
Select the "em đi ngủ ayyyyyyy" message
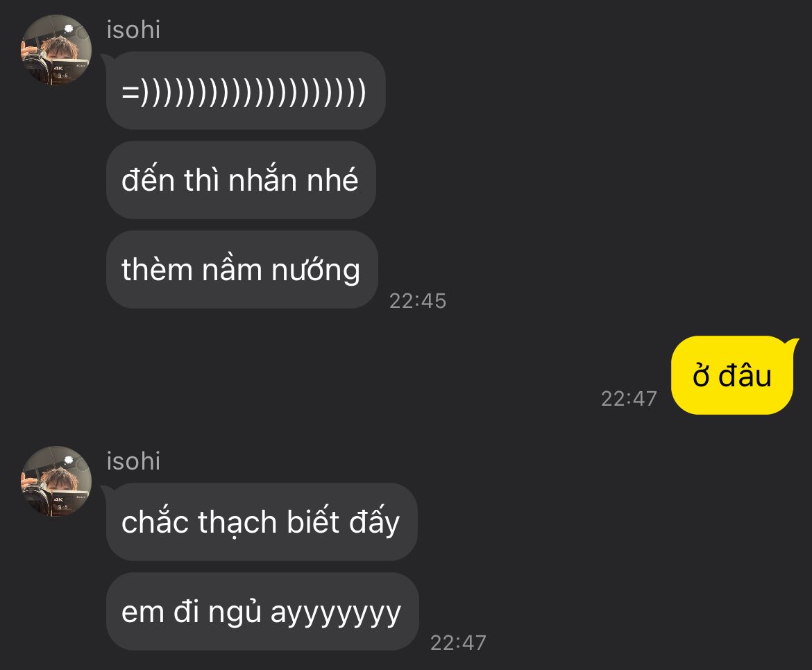click(262, 612)
